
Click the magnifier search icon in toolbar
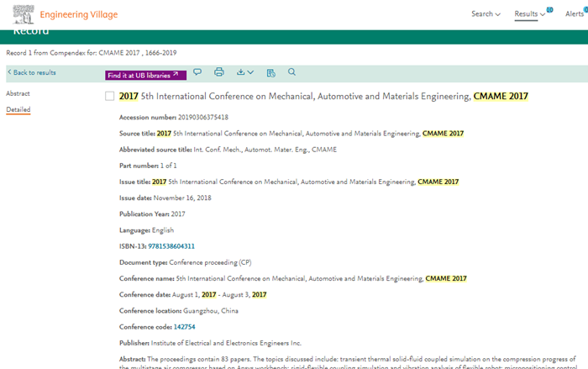coord(291,71)
